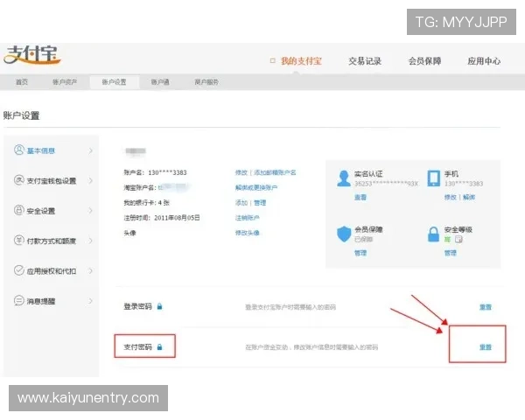
Task: Select 消息提醒 in the sidebar
Action: pyautogui.click(x=41, y=301)
